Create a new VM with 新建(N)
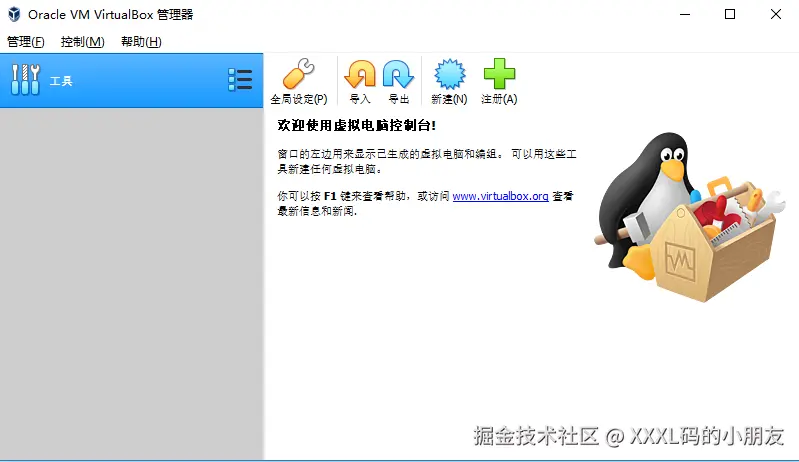 click(x=449, y=81)
